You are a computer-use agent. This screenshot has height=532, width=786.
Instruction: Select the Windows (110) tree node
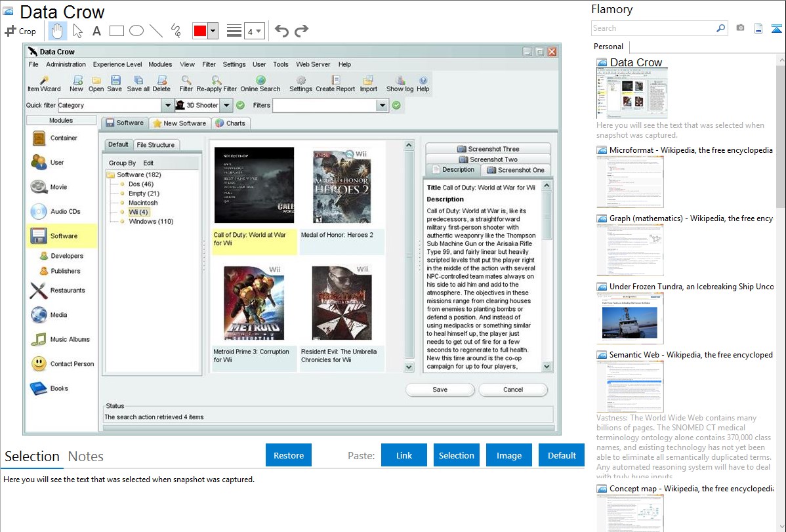tap(151, 222)
